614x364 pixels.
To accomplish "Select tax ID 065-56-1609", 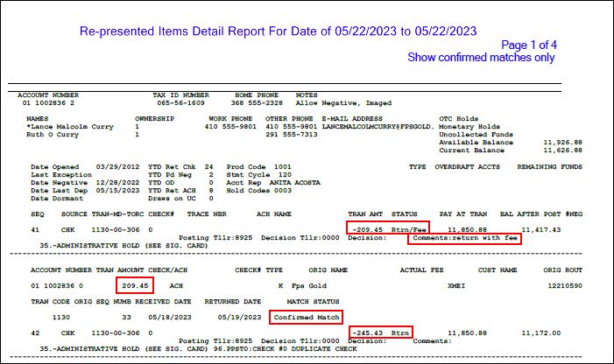I will 180,103.
